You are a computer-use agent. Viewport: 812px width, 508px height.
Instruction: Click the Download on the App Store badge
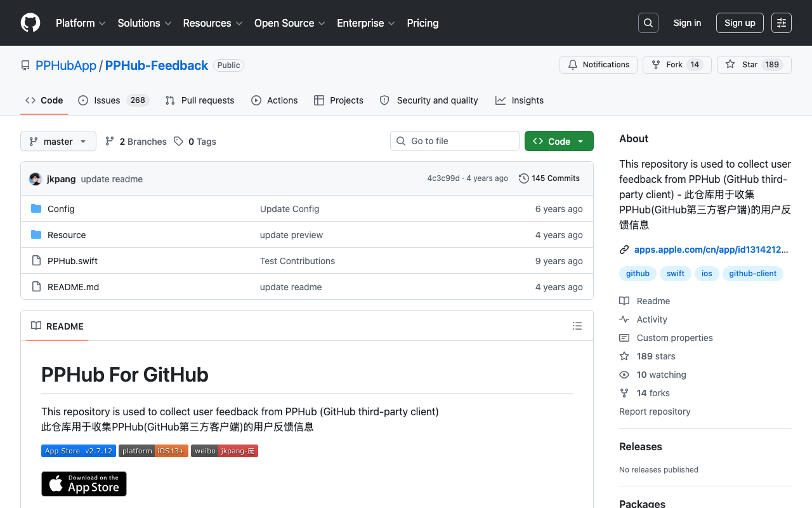[x=84, y=484]
